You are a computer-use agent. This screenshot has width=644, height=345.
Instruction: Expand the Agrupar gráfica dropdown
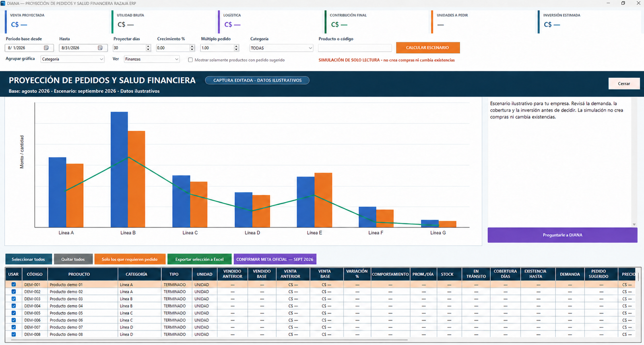click(72, 59)
